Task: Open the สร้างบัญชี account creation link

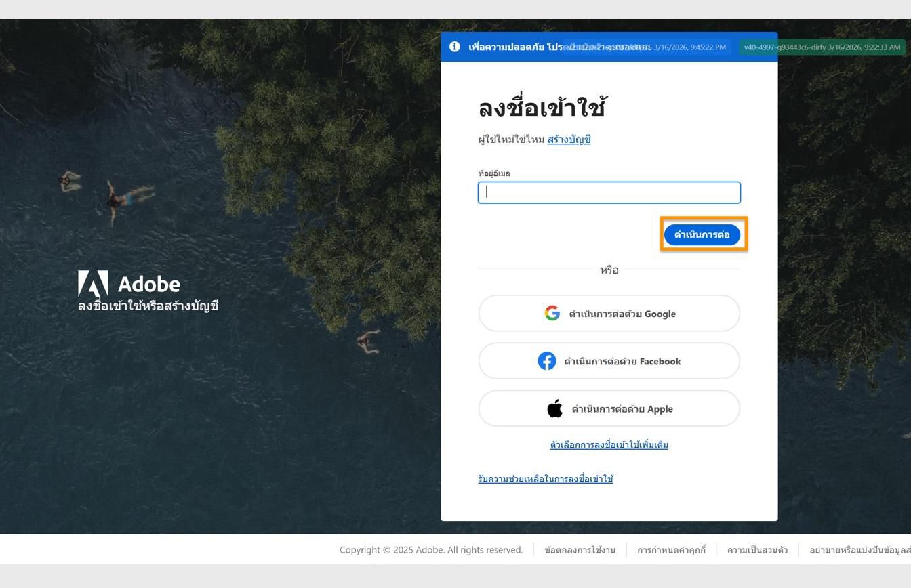Action: 568,139
